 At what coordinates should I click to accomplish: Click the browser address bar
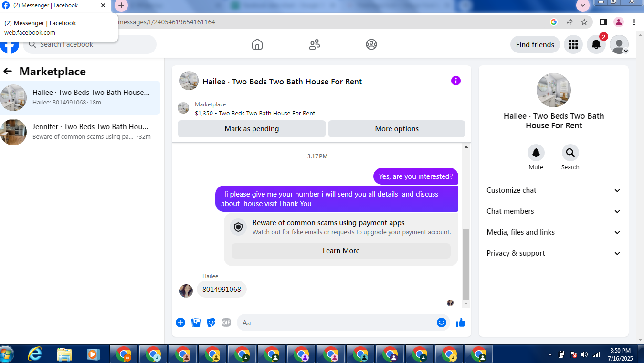click(329, 22)
